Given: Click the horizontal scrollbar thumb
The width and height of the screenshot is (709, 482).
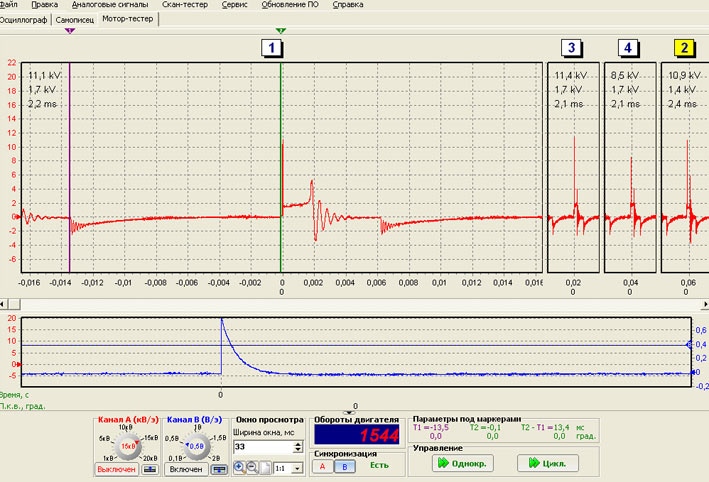Looking at the screenshot, I should pos(14,304).
